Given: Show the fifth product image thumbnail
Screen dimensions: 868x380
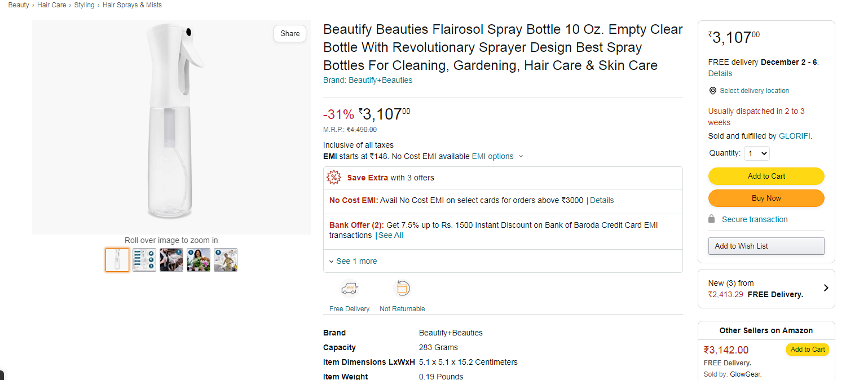Looking at the screenshot, I should [226, 260].
